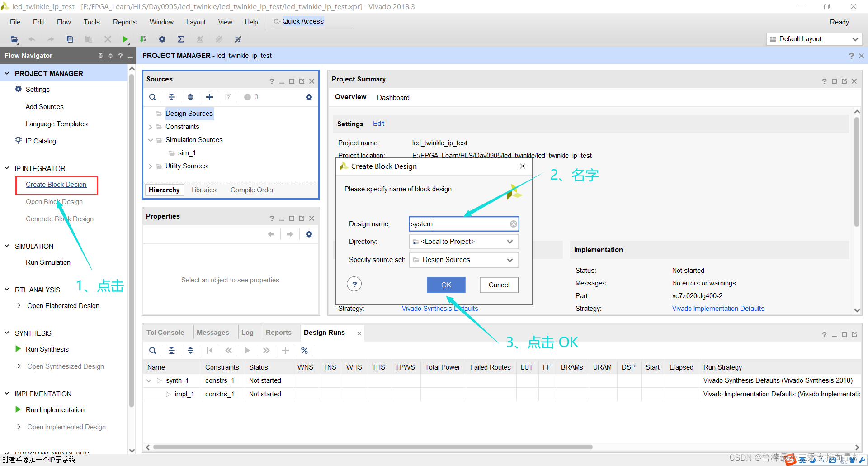
Task: Click the Edit settings link
Action: [378, 124]
